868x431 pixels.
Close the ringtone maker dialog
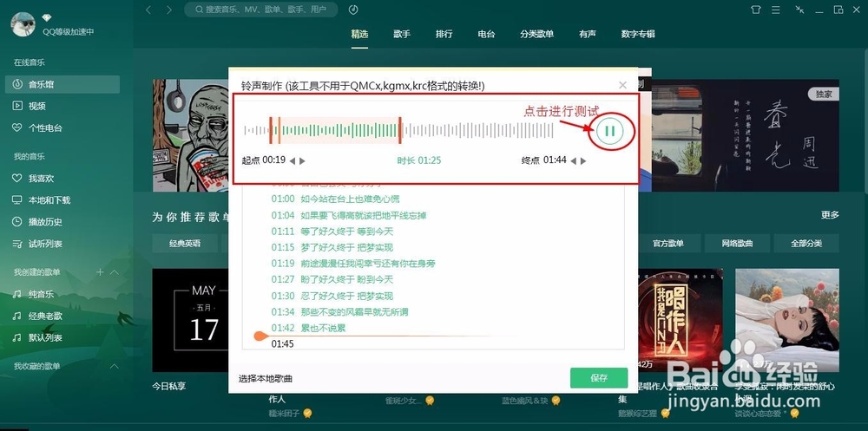pyautogui.click(x=622, y=85)
